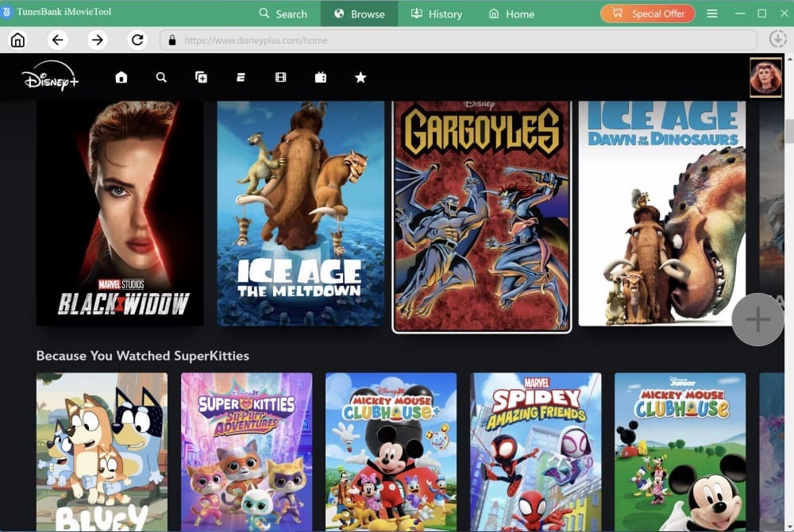794x532 pixels.
Task: Open the History tab
Action: coord(436,13)
